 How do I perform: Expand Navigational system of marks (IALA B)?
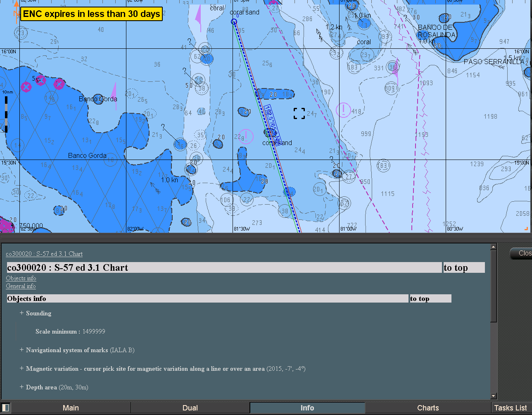21,350
